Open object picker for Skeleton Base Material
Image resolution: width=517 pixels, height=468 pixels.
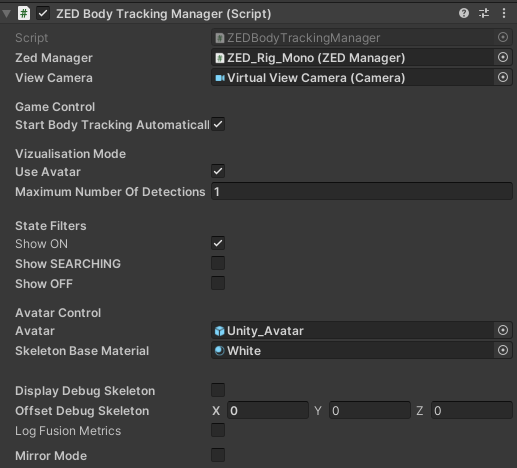click(x=503, y=350)
